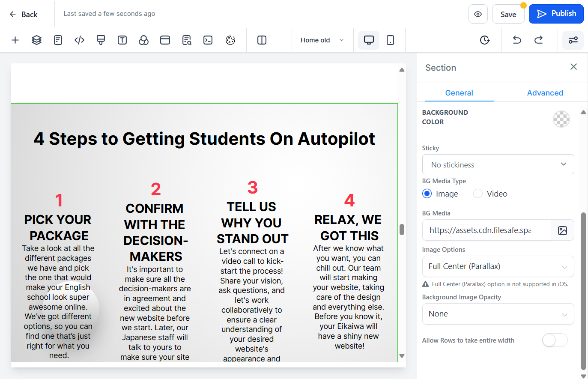Open BG Media image picker icon

(562, 230)
